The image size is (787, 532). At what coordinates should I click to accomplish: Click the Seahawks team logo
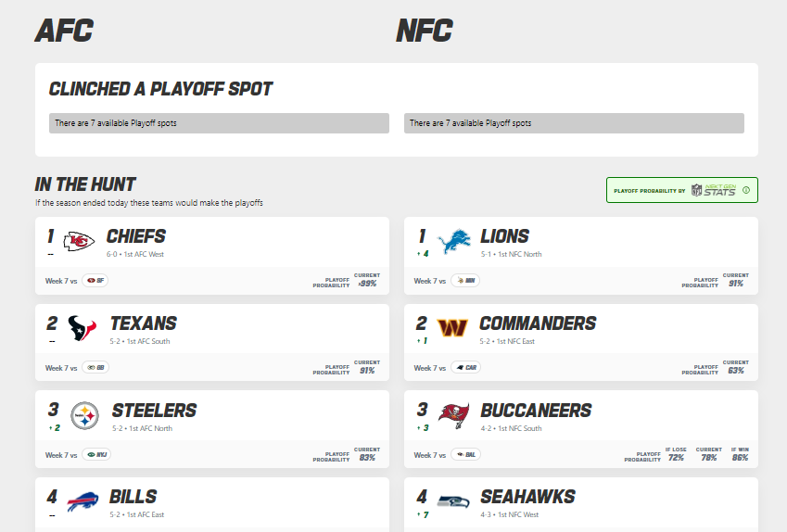(453, 501)
